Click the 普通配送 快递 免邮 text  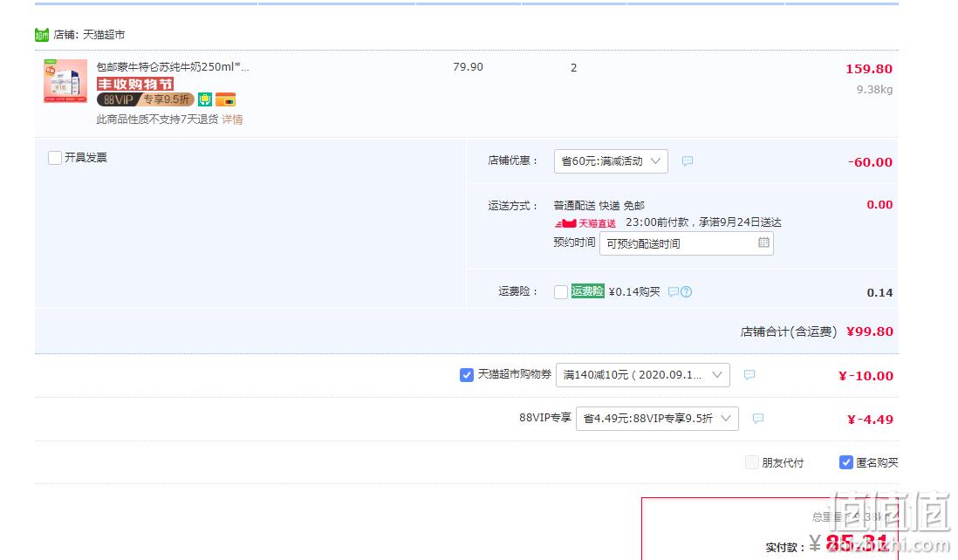[599, 206]
